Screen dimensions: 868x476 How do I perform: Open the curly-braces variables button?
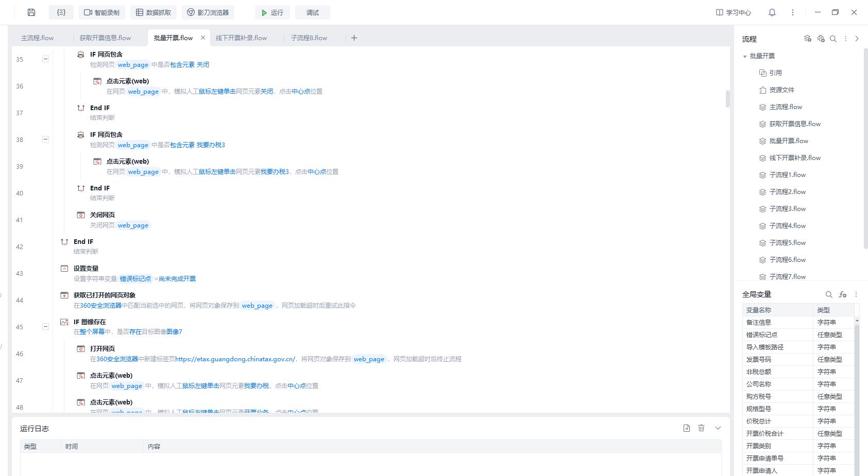(61, 12)
